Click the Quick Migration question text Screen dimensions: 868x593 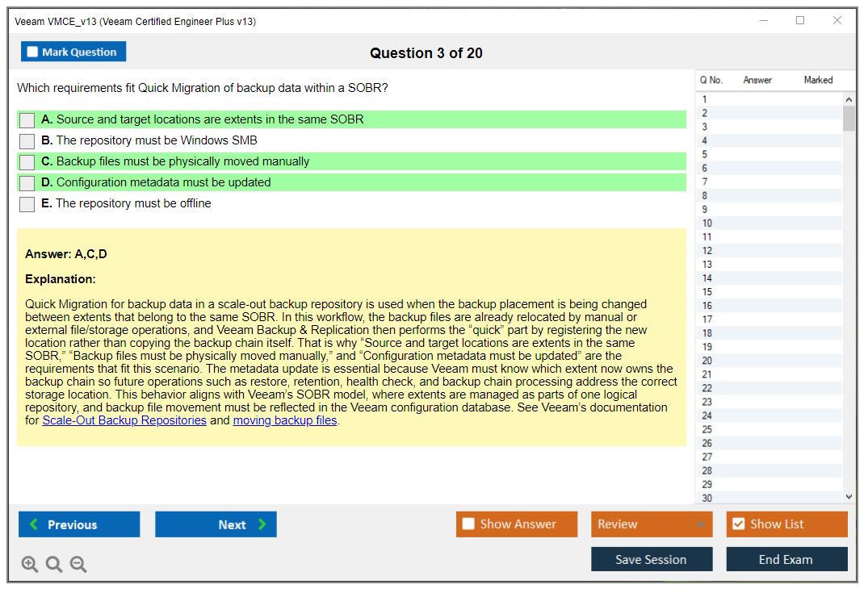(203, 89)
